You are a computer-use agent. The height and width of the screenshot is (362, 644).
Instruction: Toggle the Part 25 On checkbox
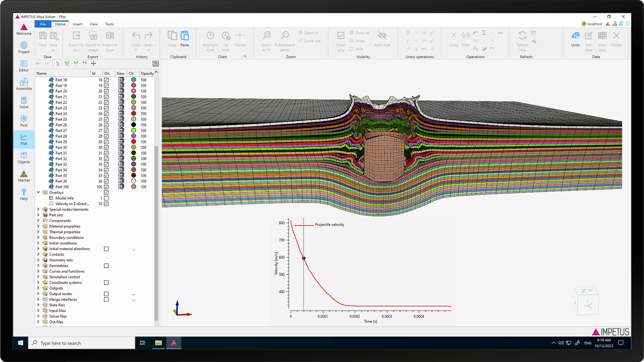tap(106, 119)
